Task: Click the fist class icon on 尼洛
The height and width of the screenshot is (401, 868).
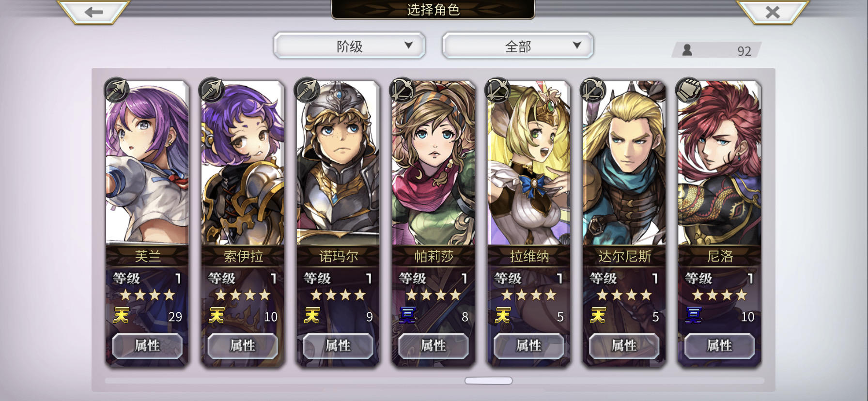Action: 689,90
